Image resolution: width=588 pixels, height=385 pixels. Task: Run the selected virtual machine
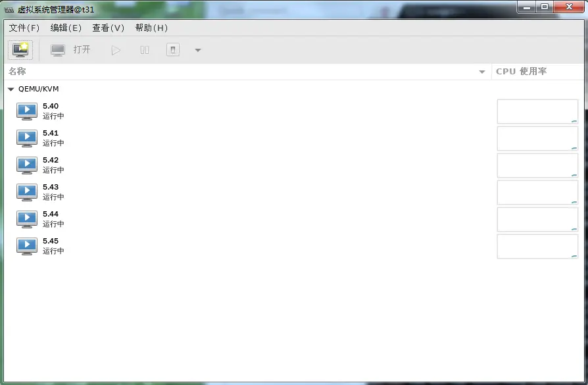[116, 50]
